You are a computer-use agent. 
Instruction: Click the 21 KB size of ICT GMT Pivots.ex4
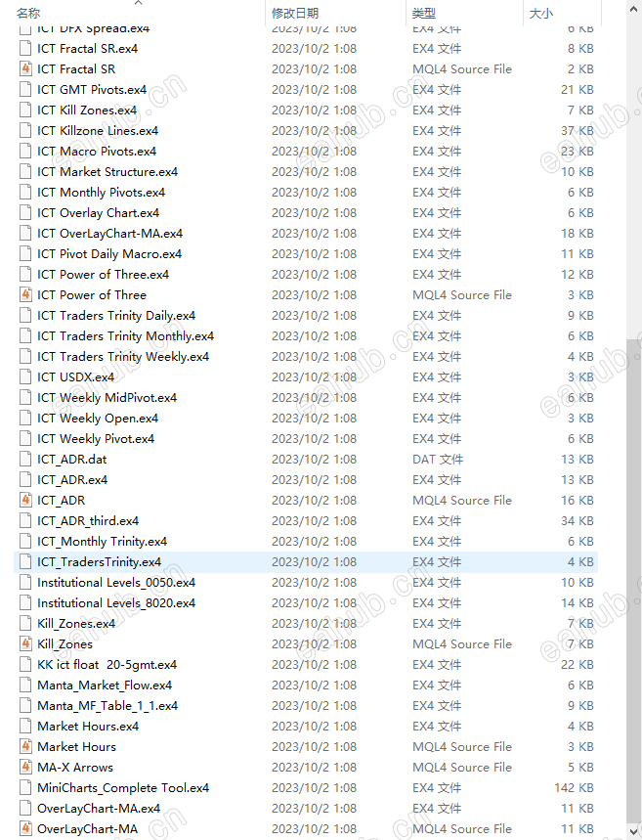pos(578,89)
